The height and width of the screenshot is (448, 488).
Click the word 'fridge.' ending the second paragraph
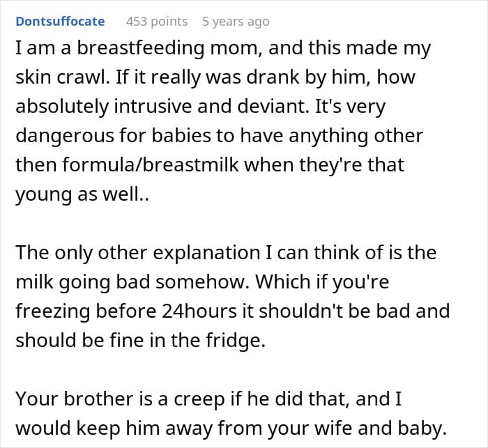[x=236, y=341]
